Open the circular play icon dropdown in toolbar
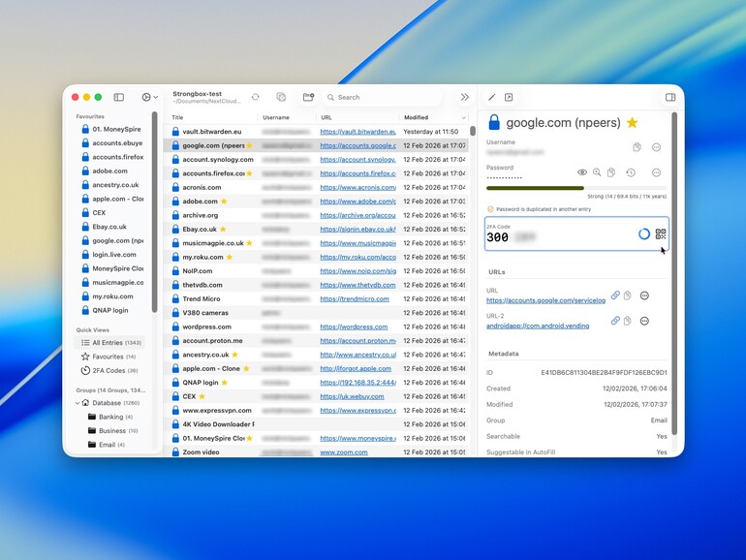Viewport: 746px width, 560px height. tap(149, 97)
